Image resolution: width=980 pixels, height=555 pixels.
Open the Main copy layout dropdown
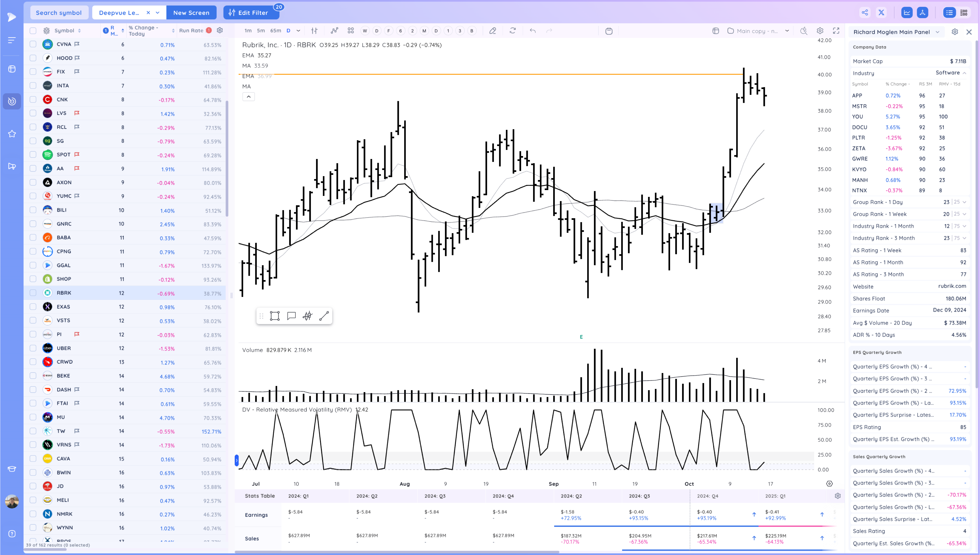[x=787, y=31]
